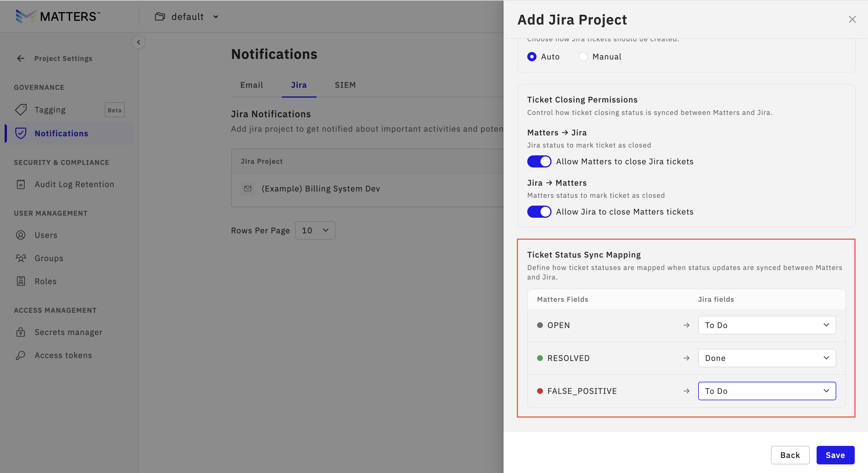Switch to the Email notifications tab
Image resolution: width=868 pixels, height=473 pixels.
[252, 85]
